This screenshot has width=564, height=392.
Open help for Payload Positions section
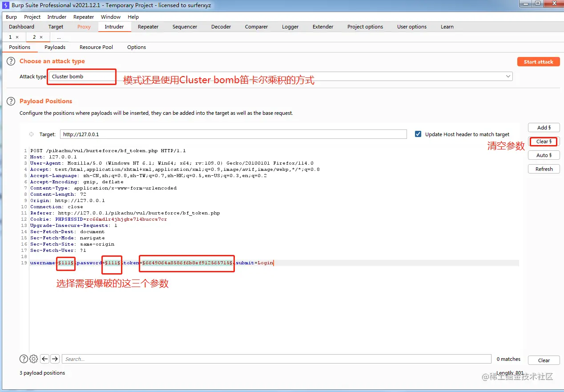click(x=11, y=101)
